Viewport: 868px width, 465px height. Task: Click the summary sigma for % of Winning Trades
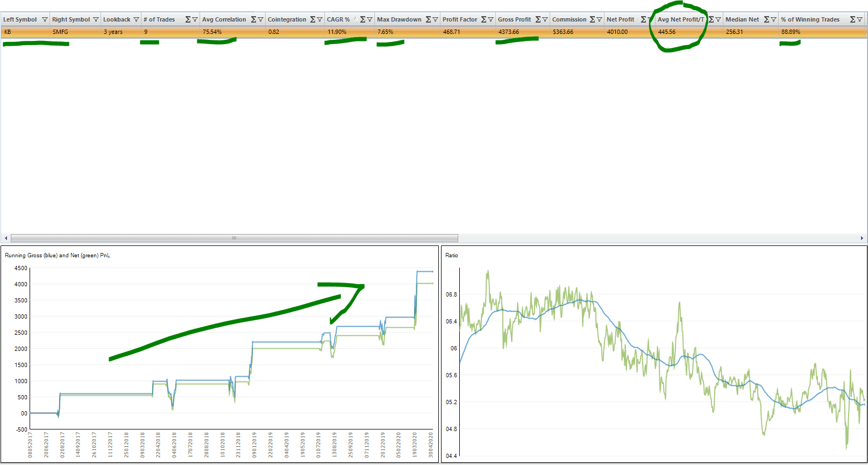[x=852, y=19]
